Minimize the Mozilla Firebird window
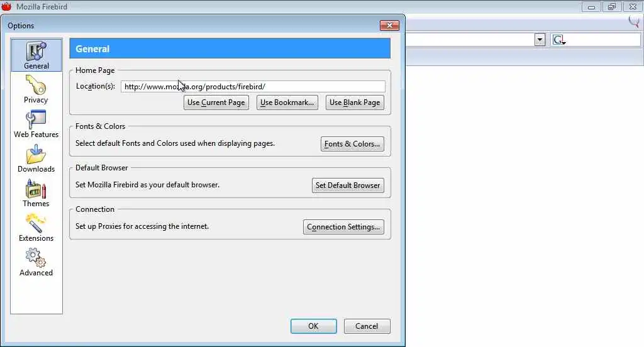Screen dimensions: 644x347 tap(591, 6)
